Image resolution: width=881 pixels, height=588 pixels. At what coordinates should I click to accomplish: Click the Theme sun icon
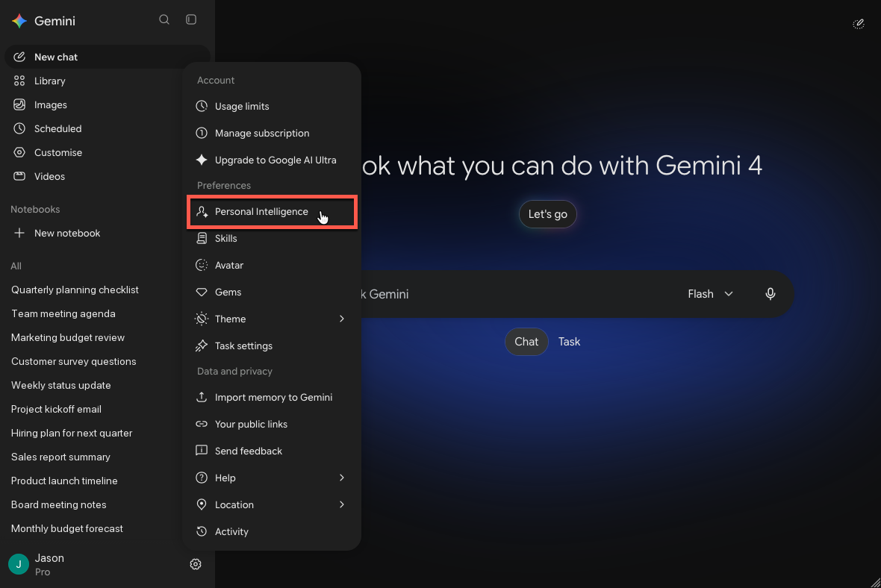(202, 319)
